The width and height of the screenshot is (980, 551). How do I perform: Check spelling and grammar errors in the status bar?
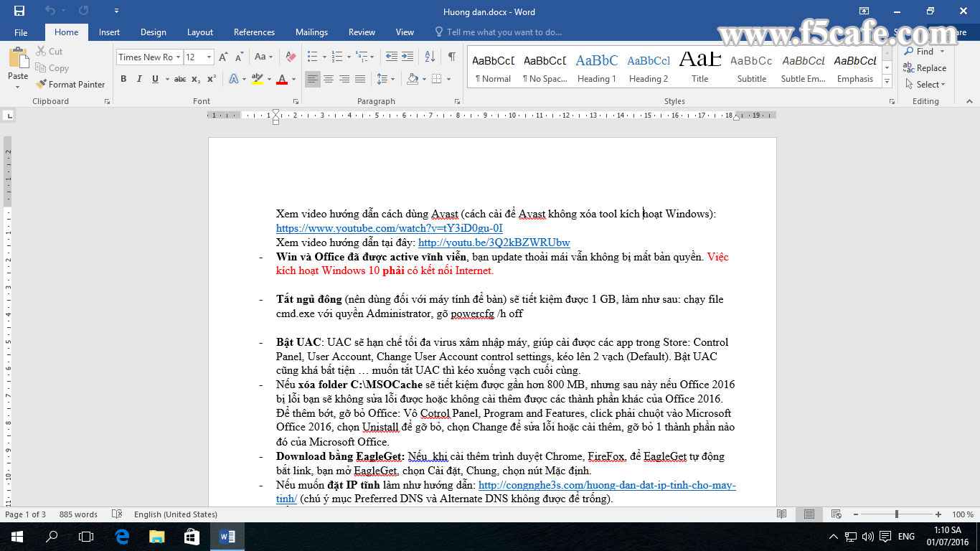(x=117, y=514)
